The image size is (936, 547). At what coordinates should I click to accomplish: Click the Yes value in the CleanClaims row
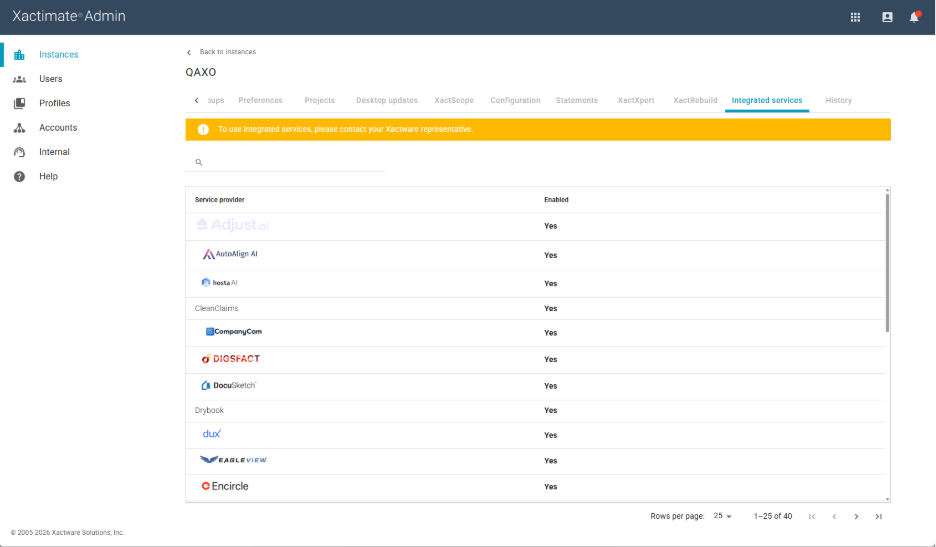pos(550,309)
